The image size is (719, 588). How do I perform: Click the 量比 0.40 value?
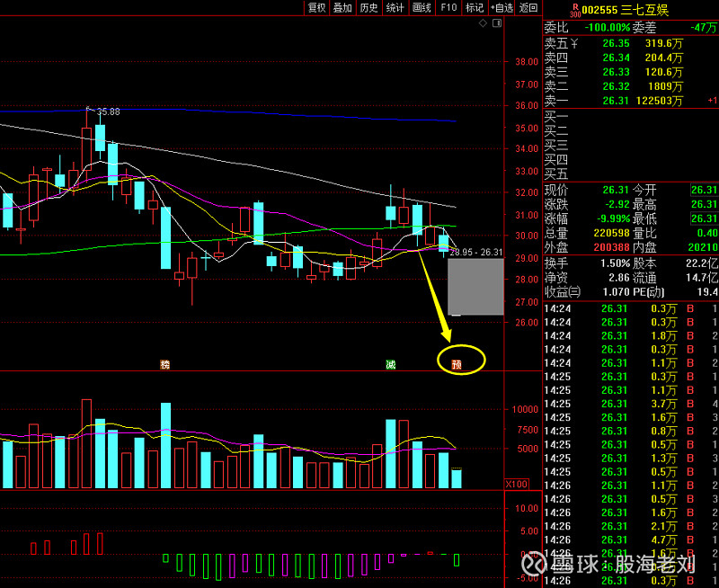click(x=707, y=233)
